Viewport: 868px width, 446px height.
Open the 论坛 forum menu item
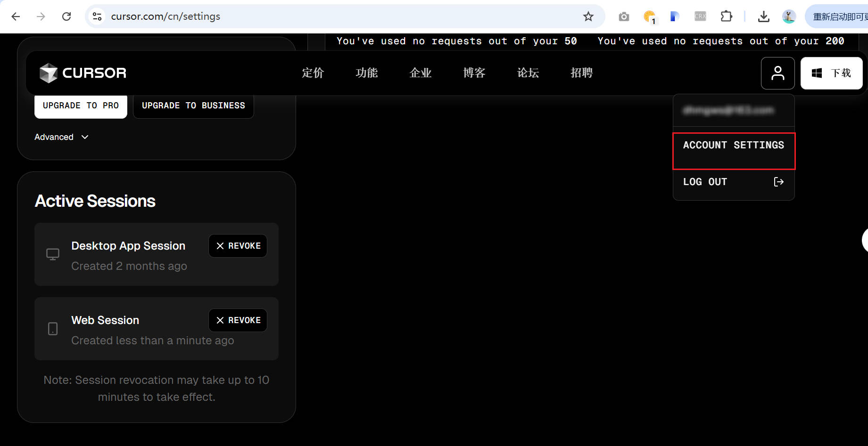point(528,73)
